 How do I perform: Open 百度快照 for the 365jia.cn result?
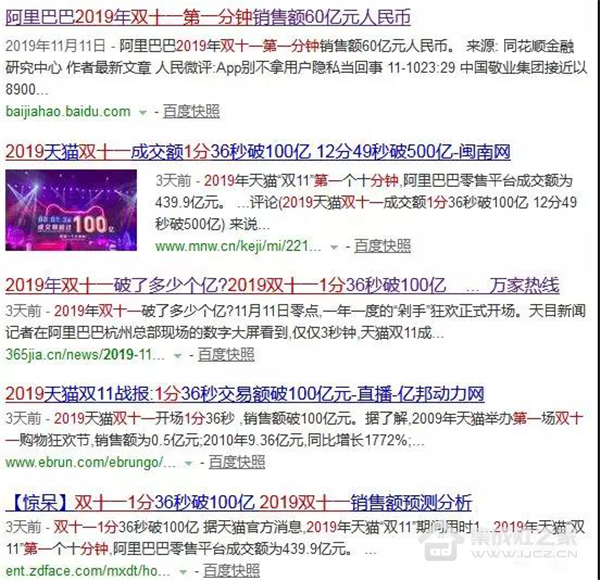[226, 355]
